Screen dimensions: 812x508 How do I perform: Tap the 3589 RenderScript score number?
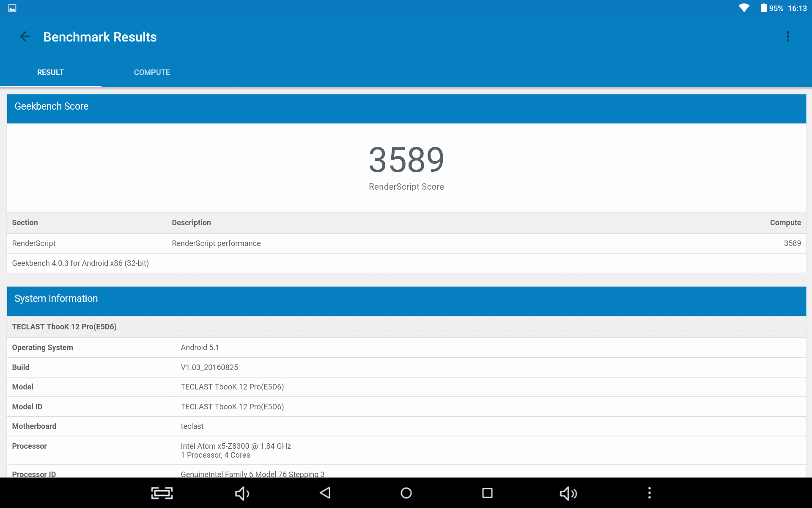[406, 160]
